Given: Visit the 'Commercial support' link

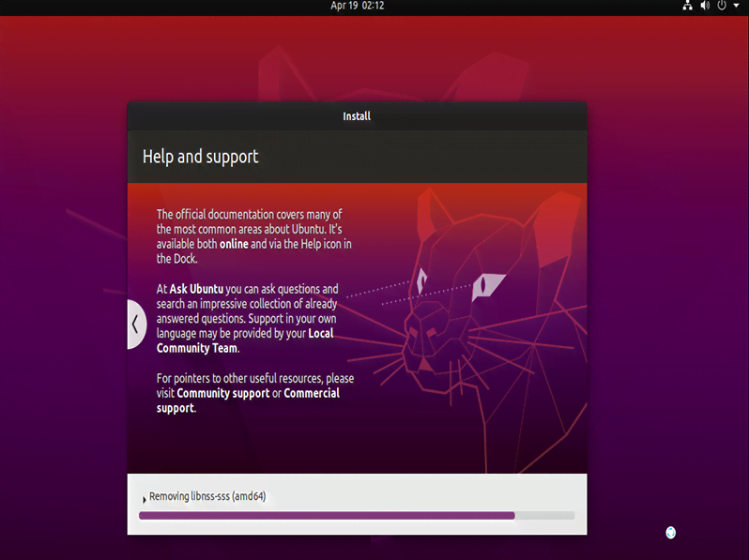Looking at the screenshot, I should coord(249,401).
